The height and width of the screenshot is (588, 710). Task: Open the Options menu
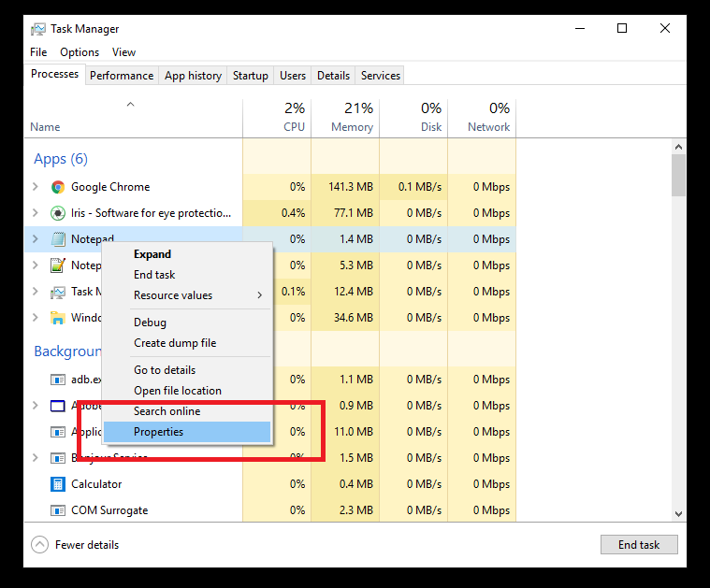click(80, 52)
